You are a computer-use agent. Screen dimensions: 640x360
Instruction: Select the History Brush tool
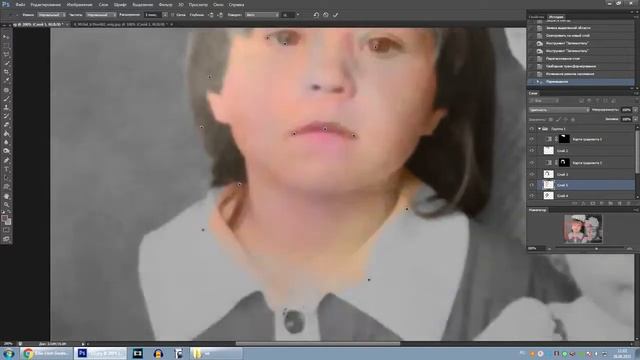pos(6,116)
